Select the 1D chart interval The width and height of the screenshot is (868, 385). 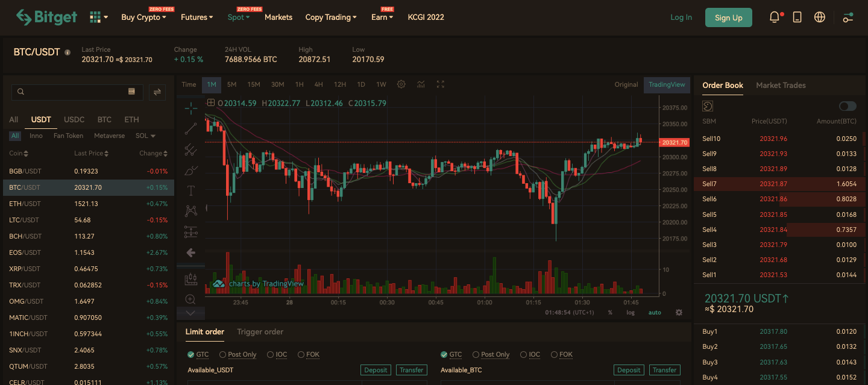pos(361,84)
